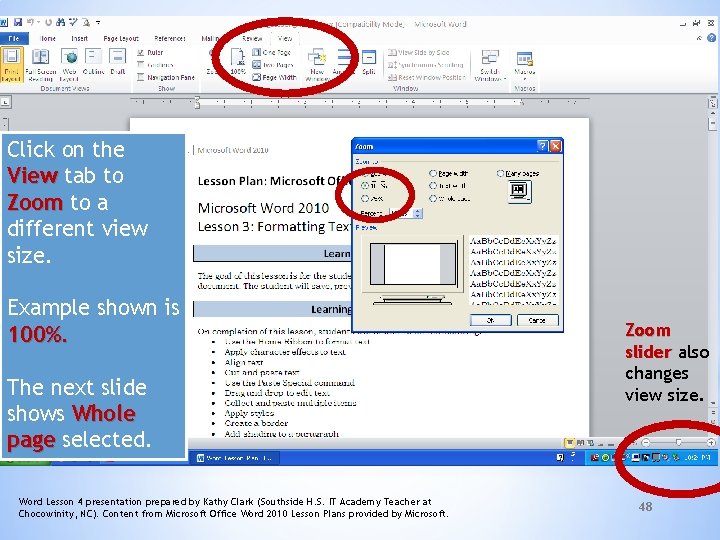Click the minimize ribbon arrow
This screenshot has width=720, height=540.
coord(699,38)
